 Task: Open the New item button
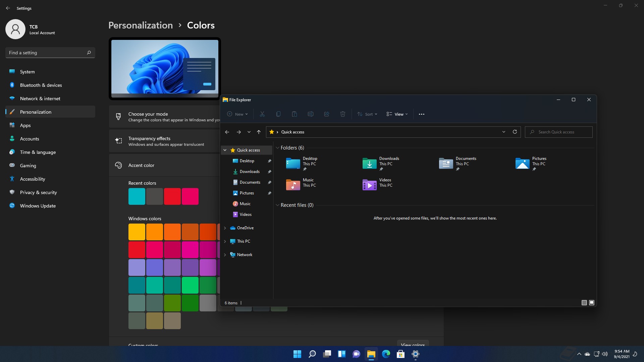click(237, 114)
